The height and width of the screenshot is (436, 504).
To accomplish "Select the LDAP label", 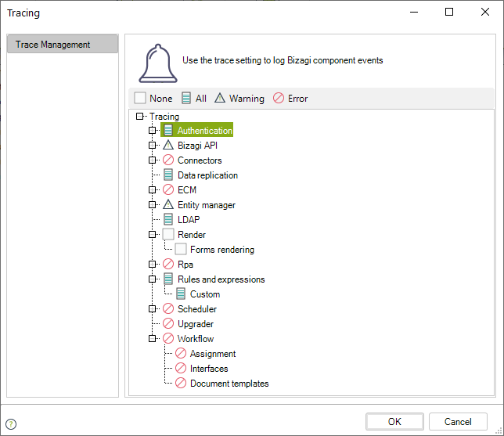I will [189, 220].
